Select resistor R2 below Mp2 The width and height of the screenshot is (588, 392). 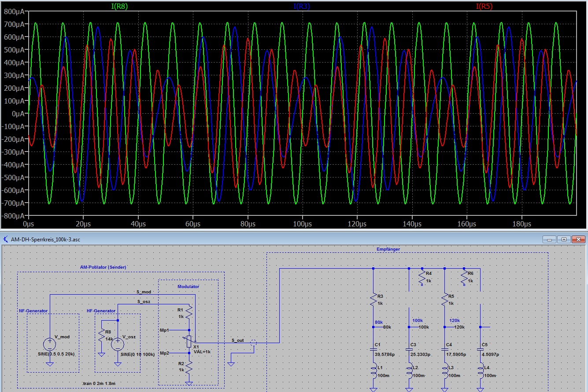(189, 367)
